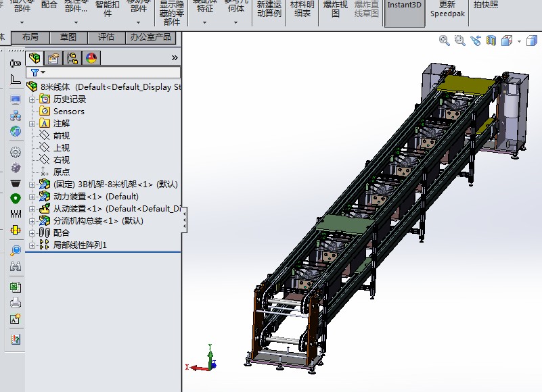
Task: Select the Zoom to Fit tool
Action: click(444, 41)
